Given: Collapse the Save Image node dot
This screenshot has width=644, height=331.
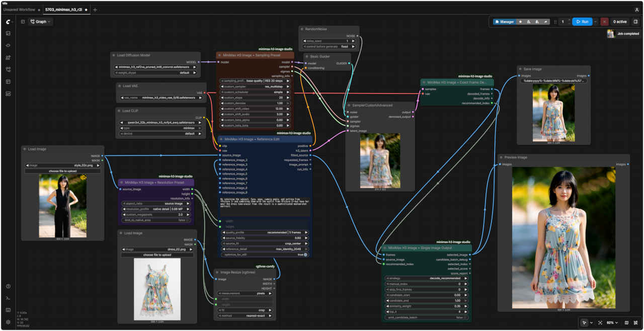Looking at the screenshot, I should (x=521, y=69).
